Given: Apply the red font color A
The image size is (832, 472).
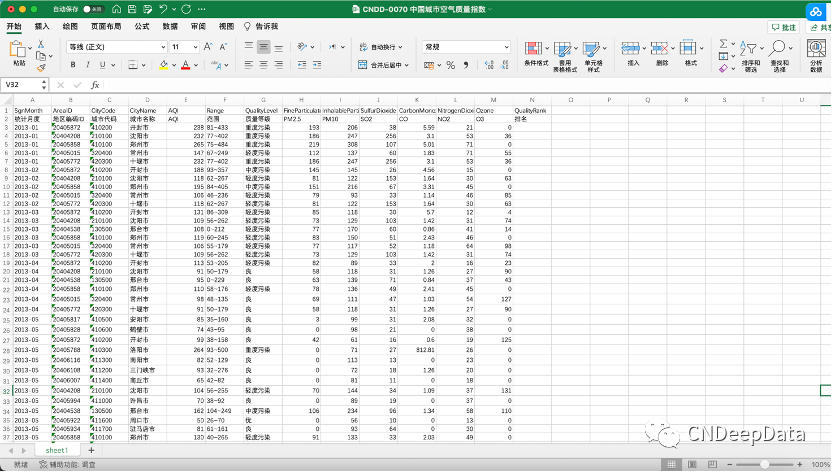Looking at the screenshot, I should pyautogui.click(x=185, y=65).
